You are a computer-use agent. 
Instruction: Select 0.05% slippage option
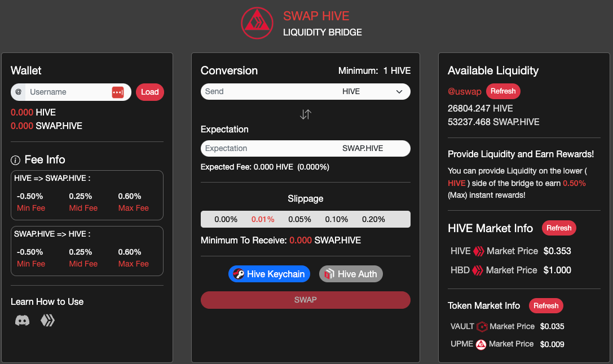pyautogui.click(x=299, y=220)
